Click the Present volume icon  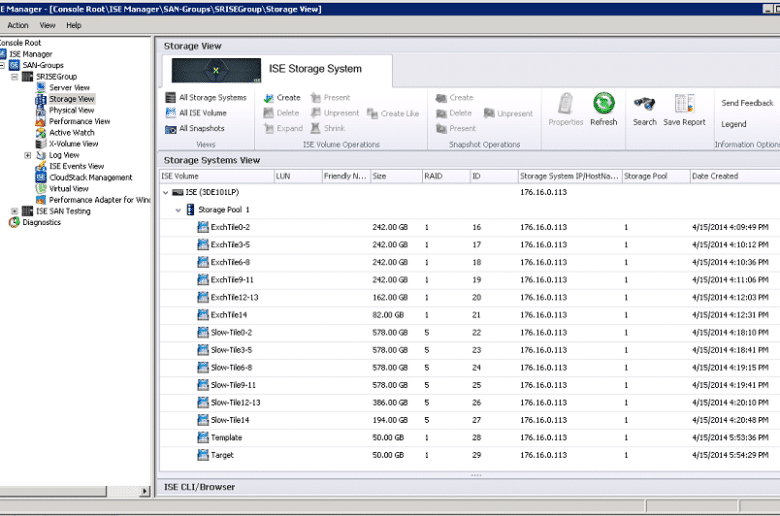[x=315, y=98]
